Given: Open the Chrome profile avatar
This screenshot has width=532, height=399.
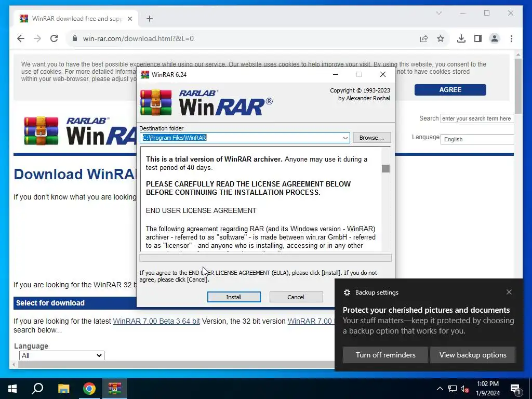Looking at the screenshot, I should coord(495,38).
